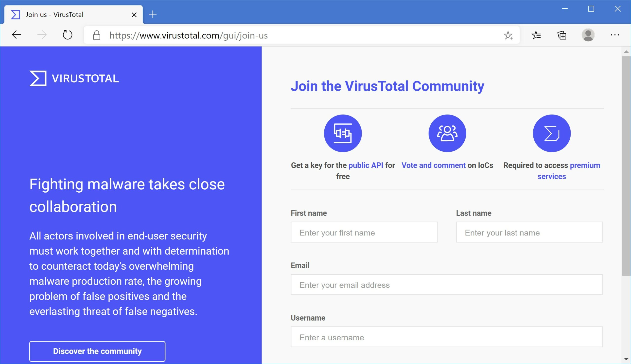Focus the Username input field
The height and width of the screenshot is (364, 631).
pyautogui.click(x=447, y=337)
